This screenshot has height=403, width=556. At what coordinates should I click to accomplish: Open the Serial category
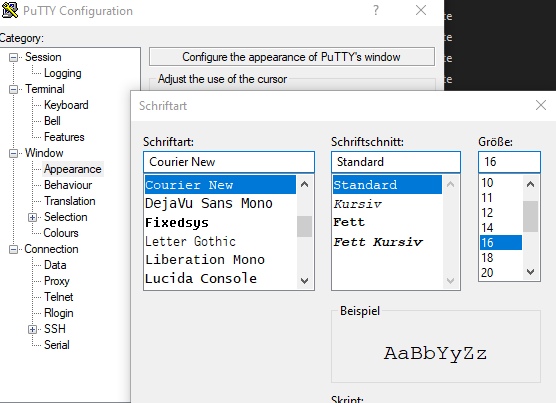coord(56,345)
